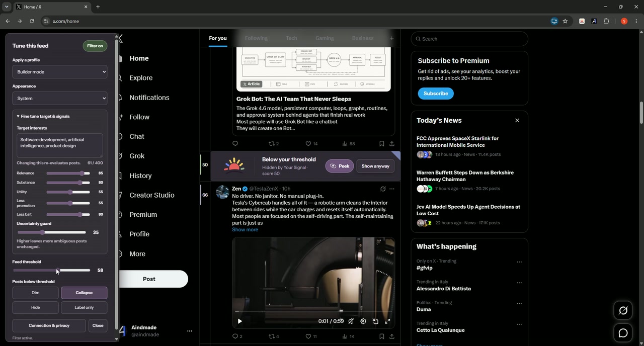Share the Grok Bot article post
The height and width of the screenshot is (346, 644).
(392, 144)
